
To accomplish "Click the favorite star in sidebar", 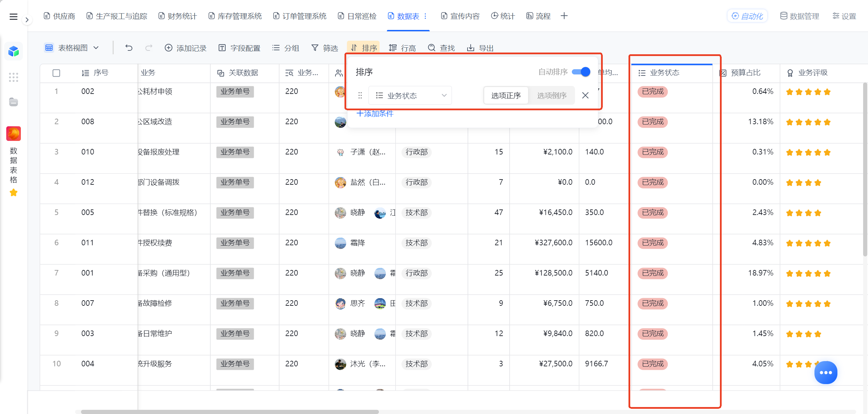I will click(14, 192).
